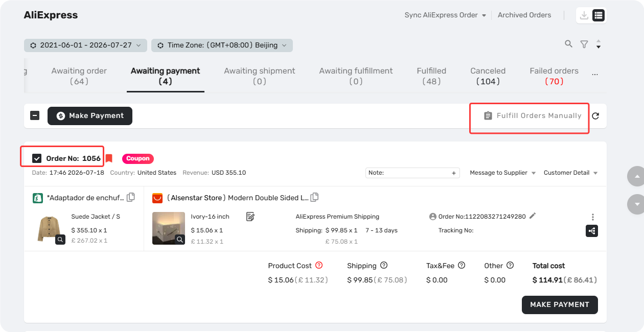Click the top Make Payment button

90,116
